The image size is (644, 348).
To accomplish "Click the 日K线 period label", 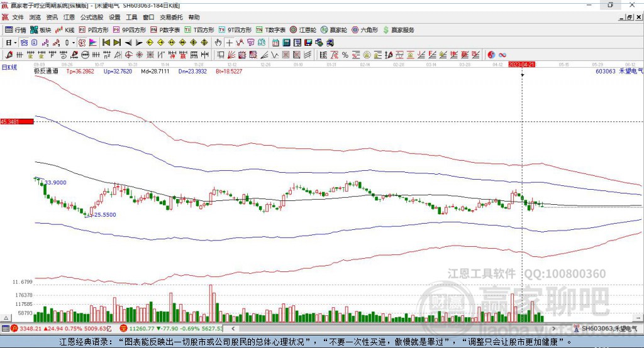I will pos(9,67).
